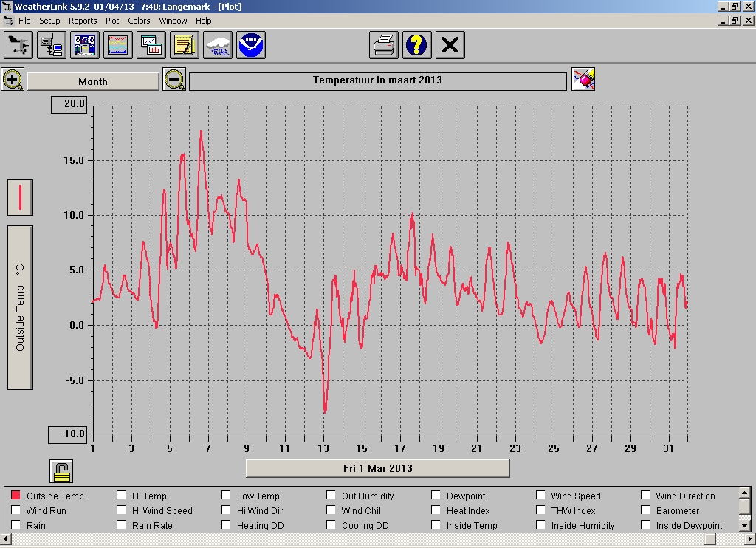Viewport: 756px width, 548px height.
Task: Click the black X toolbar icon
Action: click(x=450, y=45)
